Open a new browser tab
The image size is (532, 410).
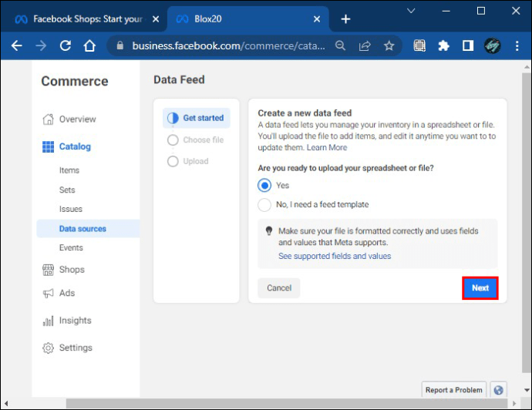pyautogui.click(x=345, y=19)
